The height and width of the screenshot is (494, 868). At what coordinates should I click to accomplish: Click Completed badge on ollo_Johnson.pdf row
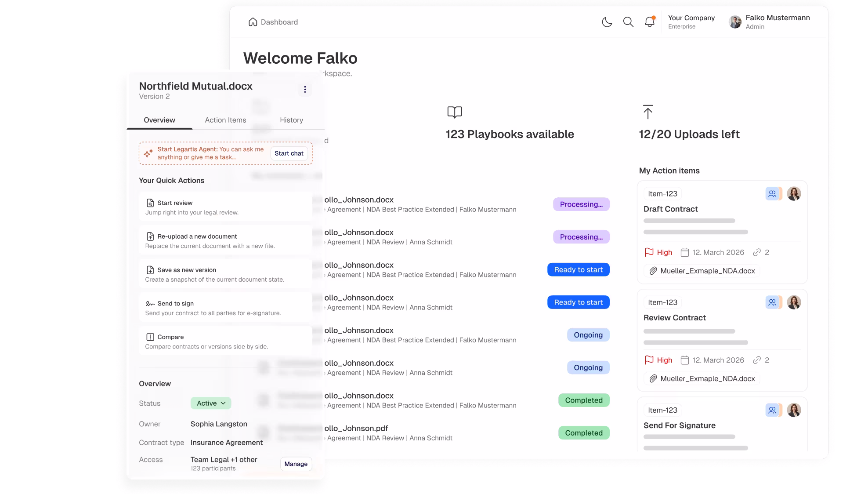click(584, 433)
